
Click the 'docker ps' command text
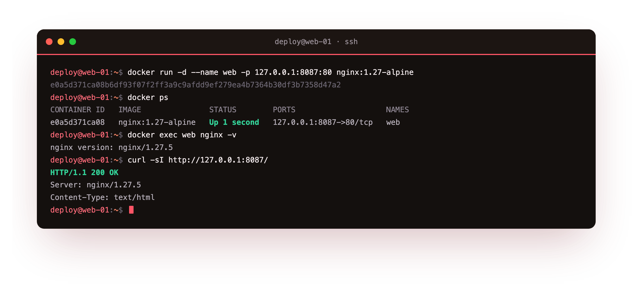click(x=148, y=97)
